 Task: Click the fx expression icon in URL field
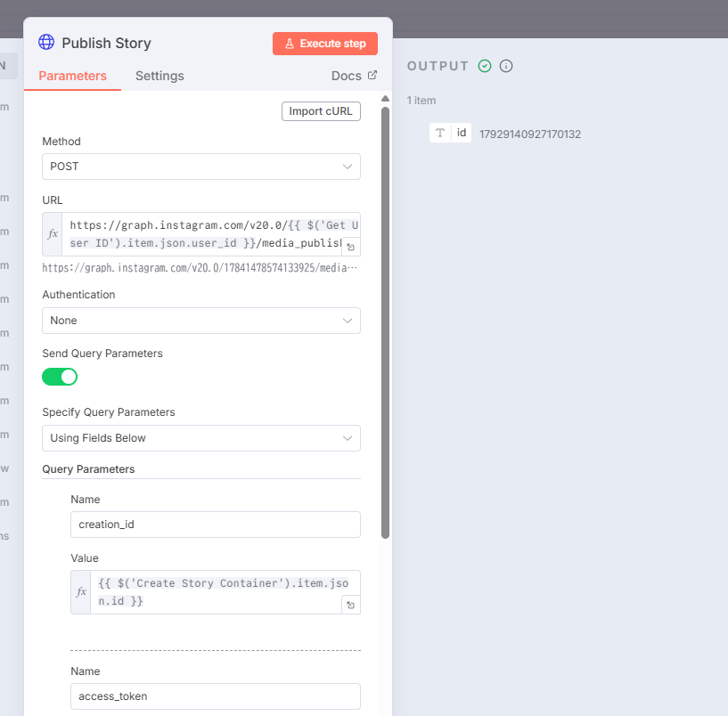(x=53, y=234)
